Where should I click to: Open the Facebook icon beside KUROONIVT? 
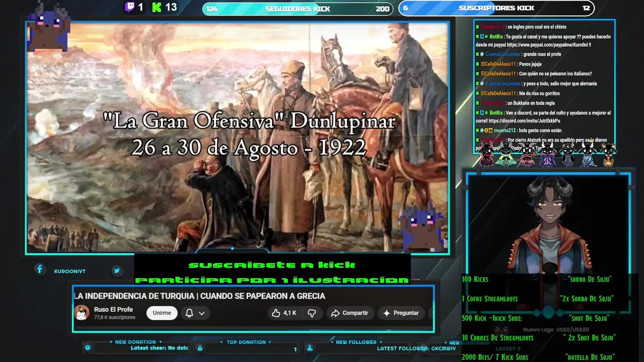coord(40,269)
